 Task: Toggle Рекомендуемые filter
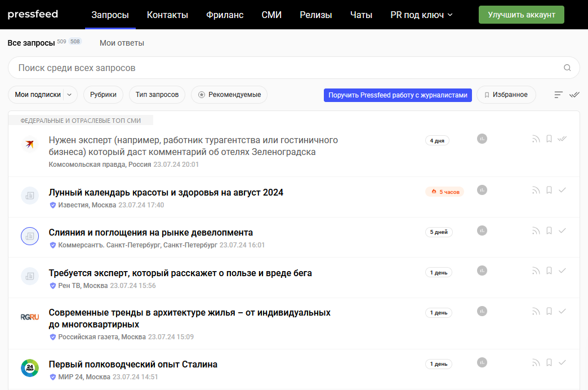click(229, 95)
